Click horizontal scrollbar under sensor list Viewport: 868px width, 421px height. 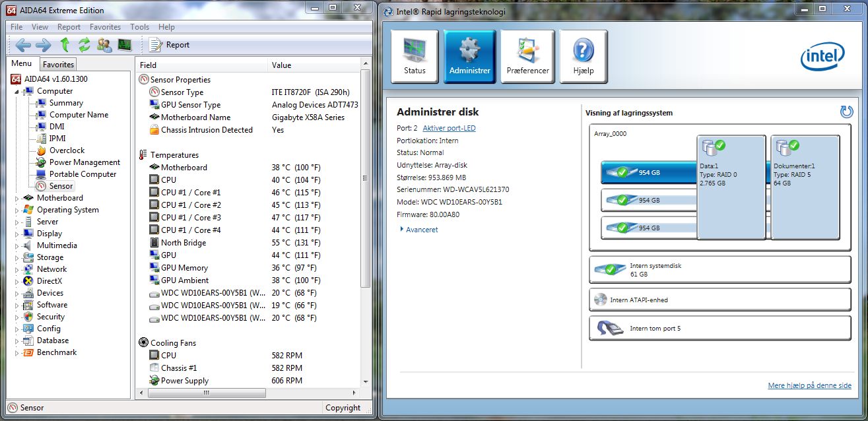[x=205, y=393]
